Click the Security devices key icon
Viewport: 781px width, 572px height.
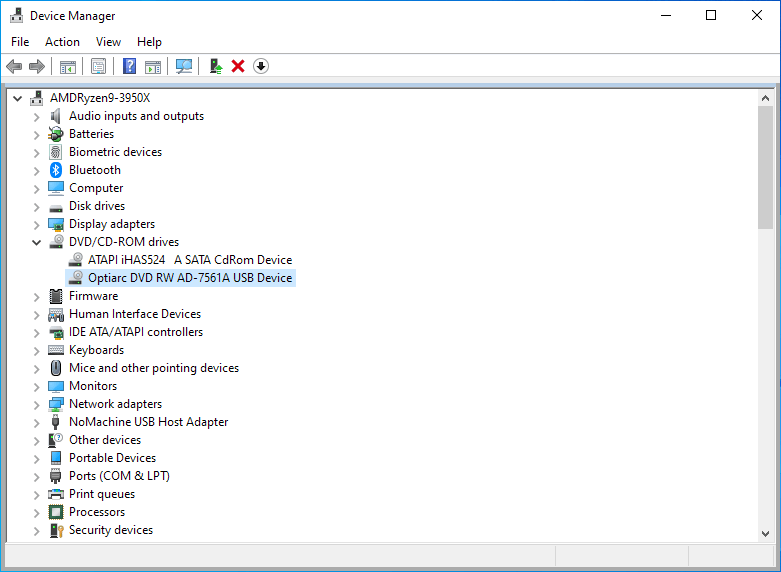[57, 530]
